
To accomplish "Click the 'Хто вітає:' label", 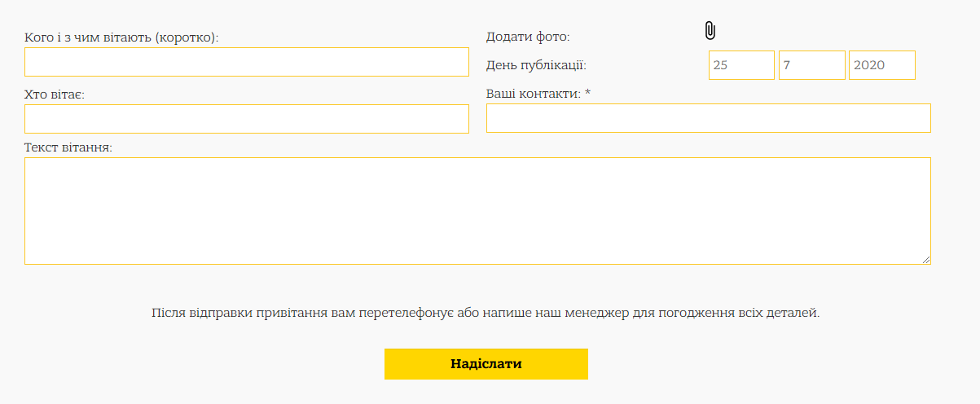I will coord(55,94).
